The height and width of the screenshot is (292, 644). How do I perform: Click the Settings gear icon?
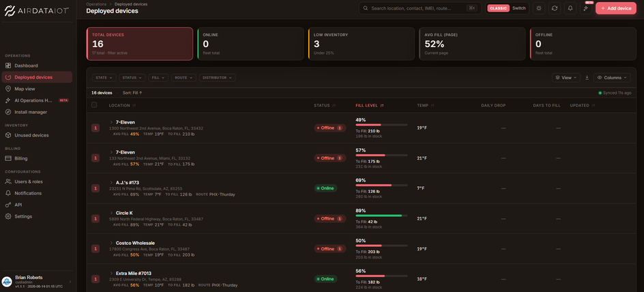8,216
